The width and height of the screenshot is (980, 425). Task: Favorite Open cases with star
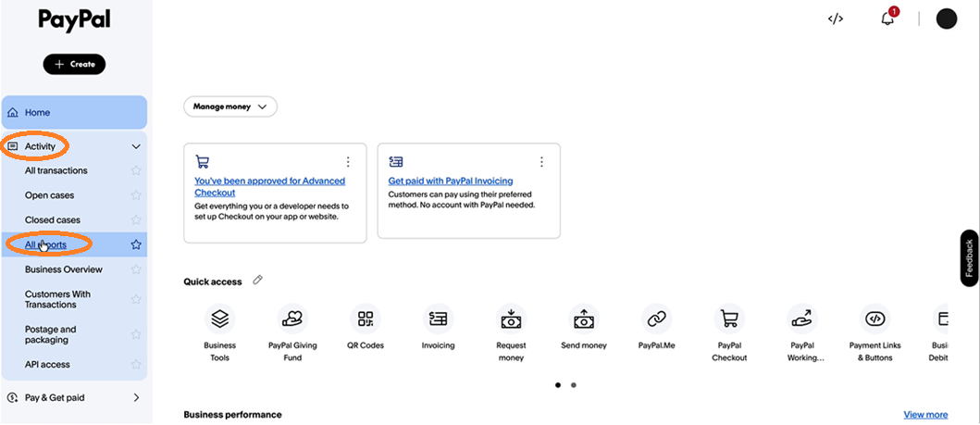[136, 195]
